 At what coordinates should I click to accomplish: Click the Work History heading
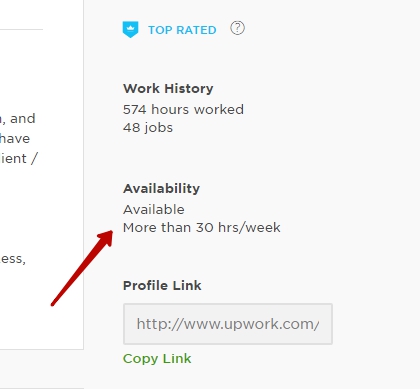[x=168, y=88]
